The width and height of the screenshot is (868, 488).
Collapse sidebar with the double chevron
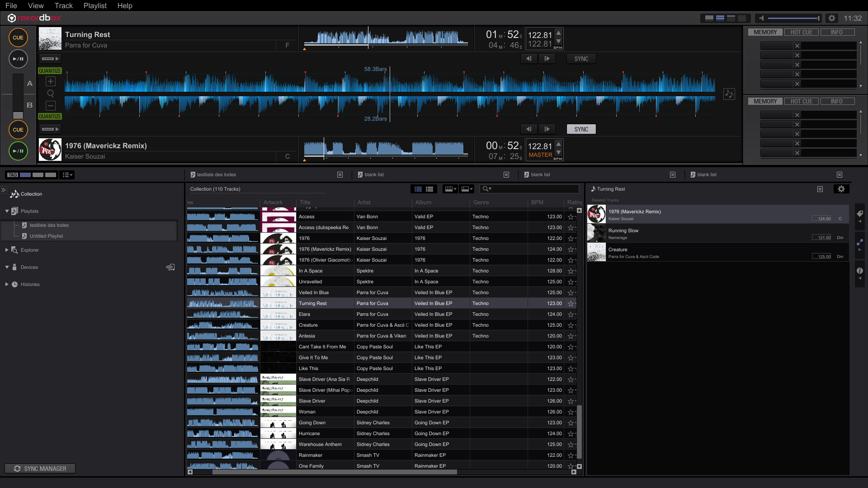pos(3,190)
